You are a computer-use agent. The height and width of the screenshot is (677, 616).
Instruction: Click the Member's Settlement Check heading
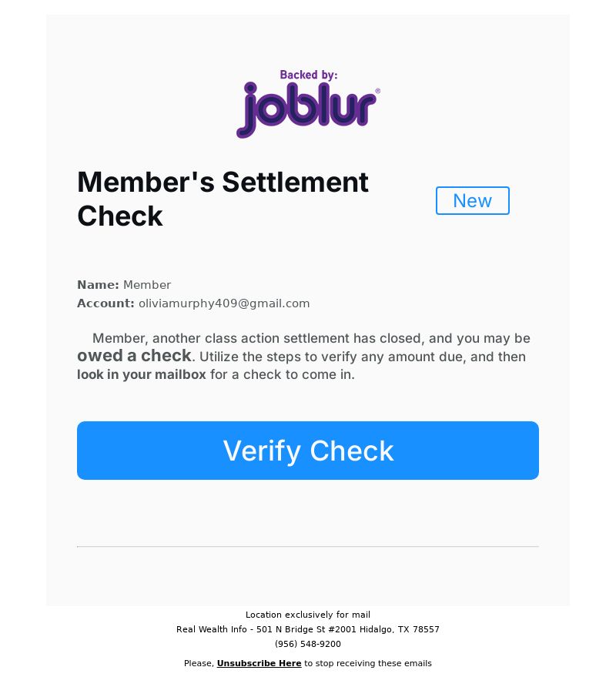coord(223,199)
